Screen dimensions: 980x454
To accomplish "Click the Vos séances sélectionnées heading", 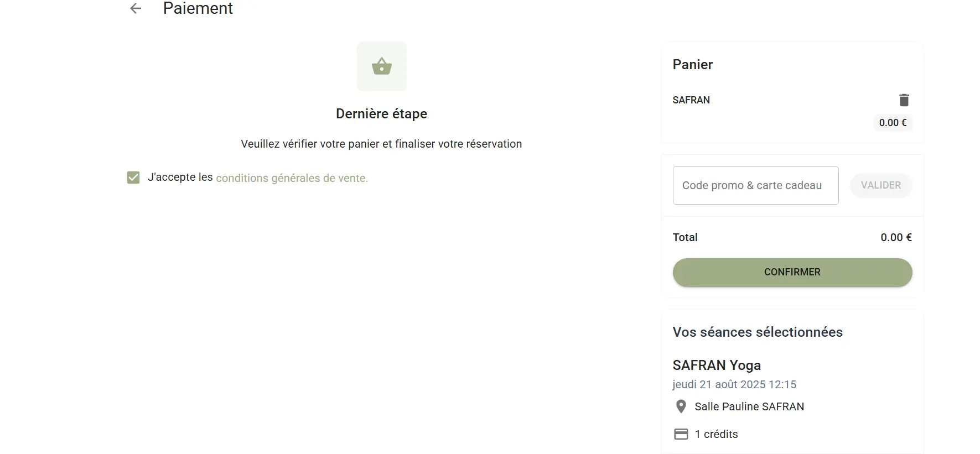I will pyautogui.click(x=757, y=332).
